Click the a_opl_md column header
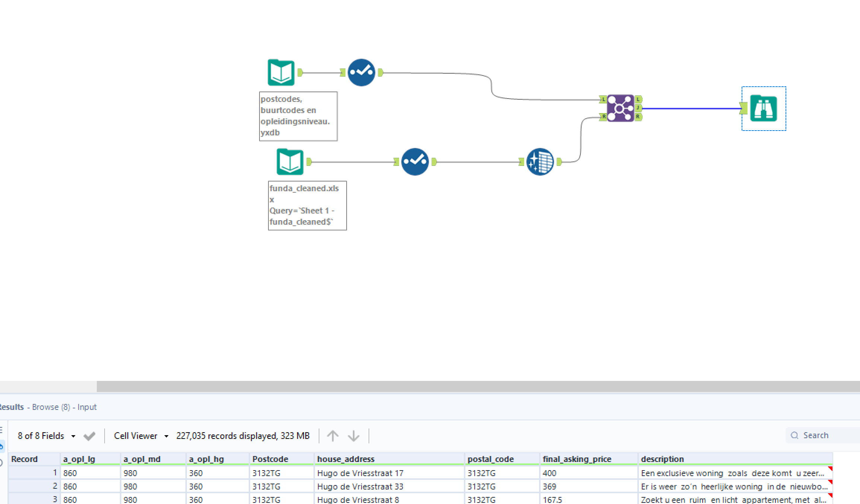The image size is (860, 504). (x=153, y=459)
